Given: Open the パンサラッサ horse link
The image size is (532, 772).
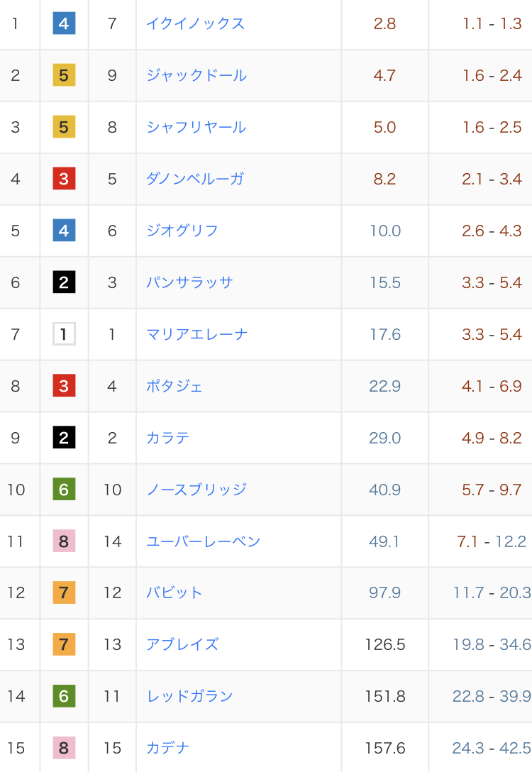Looking at the screenshot, I should (189, 282).
